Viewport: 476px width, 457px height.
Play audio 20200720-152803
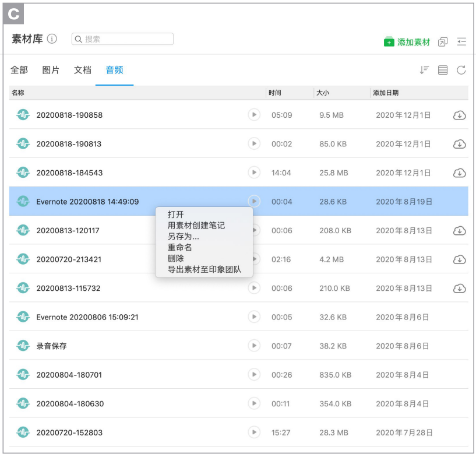point(254,432)
